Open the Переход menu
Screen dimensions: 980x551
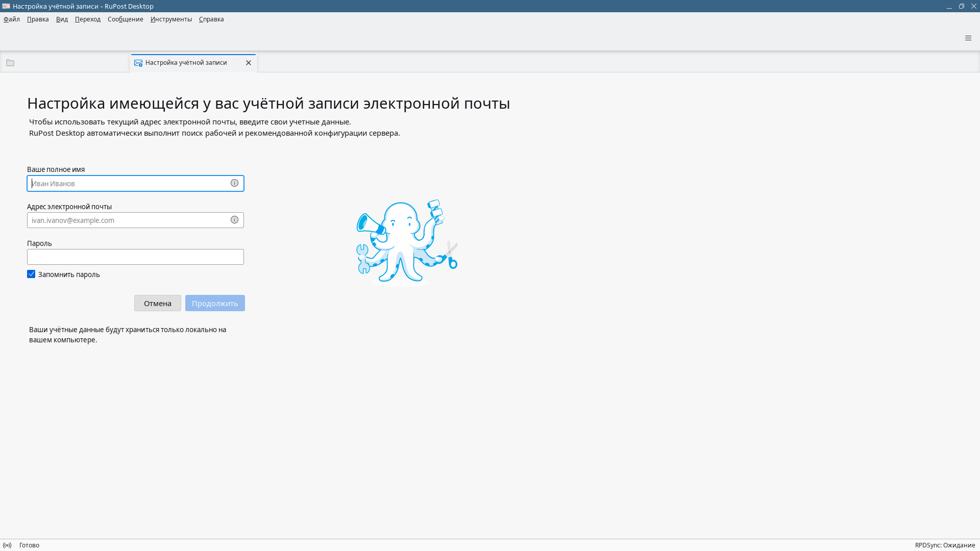pyautogui.click(x=88, y=19)
